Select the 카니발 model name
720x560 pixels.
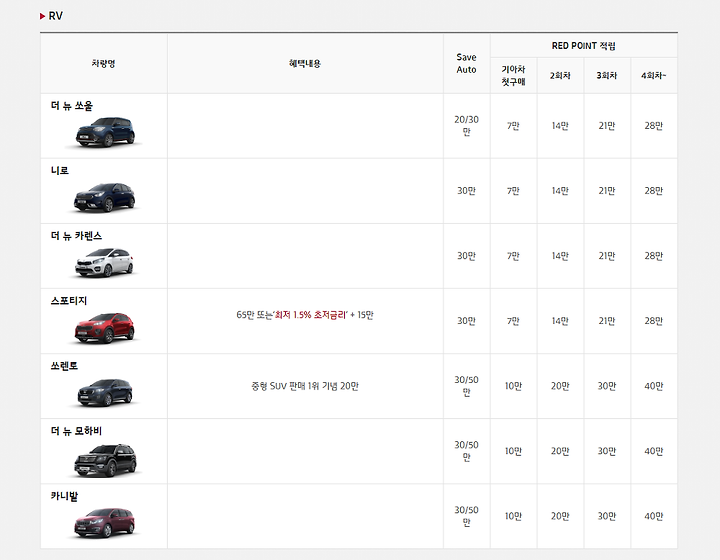tap(64, 496)
